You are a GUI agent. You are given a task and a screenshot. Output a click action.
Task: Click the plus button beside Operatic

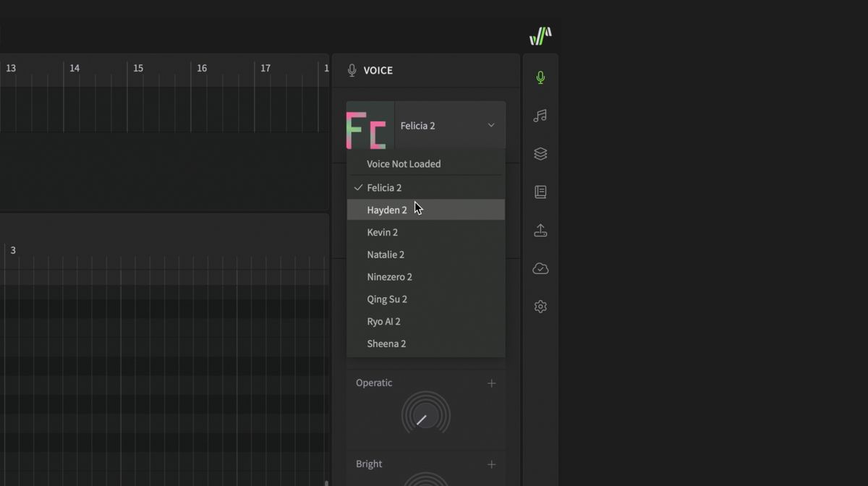tap(492, 383)
